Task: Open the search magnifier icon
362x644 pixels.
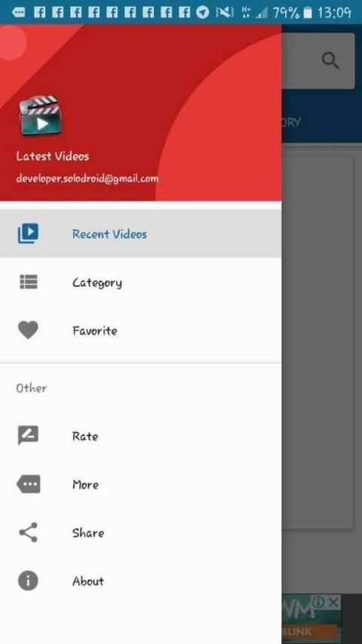Action: click(x=330, y=61)
